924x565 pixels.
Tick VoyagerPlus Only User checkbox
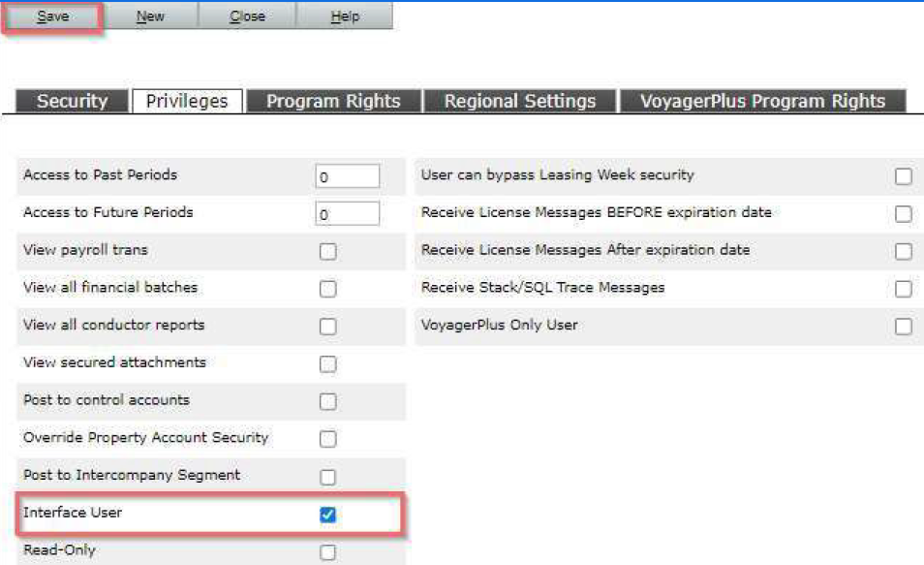(x=904, y=327)
